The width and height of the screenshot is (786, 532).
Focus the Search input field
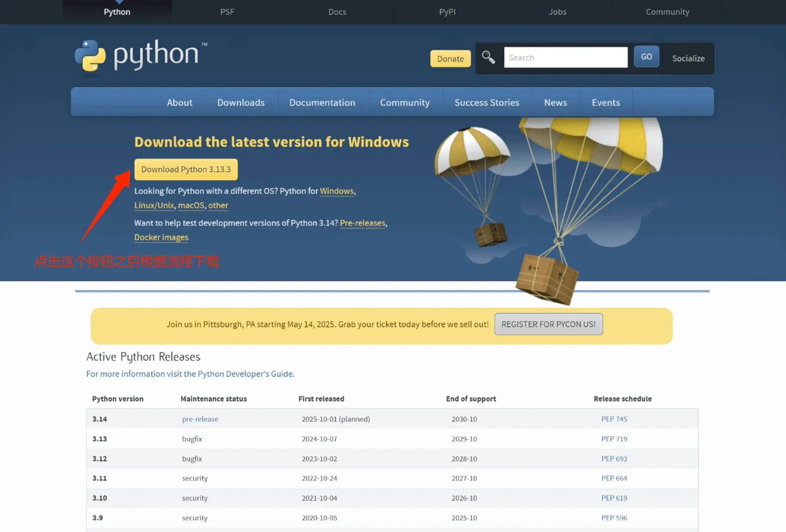click(566, 57)
